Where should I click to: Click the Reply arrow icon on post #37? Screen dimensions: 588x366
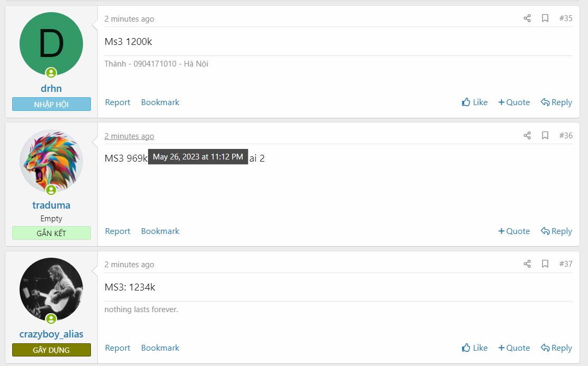(x=545, y=348)
